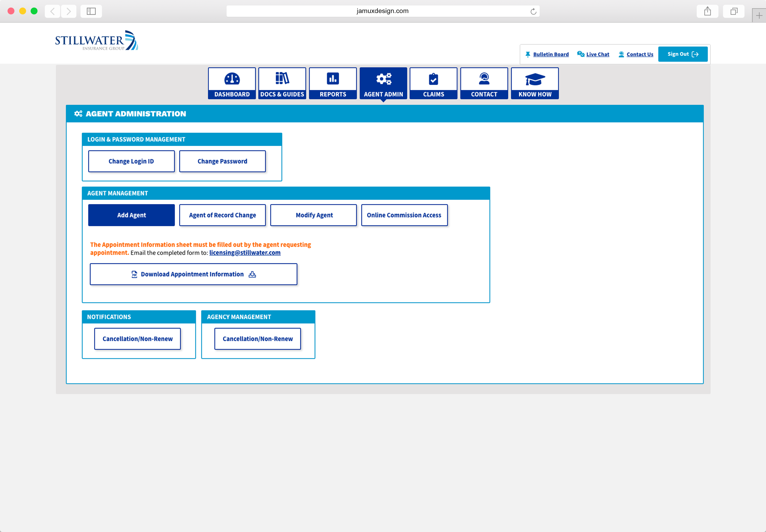Go forward with the browser forward arrow
The width and height of the screenshot is (766, 532).
coord(69,11)
